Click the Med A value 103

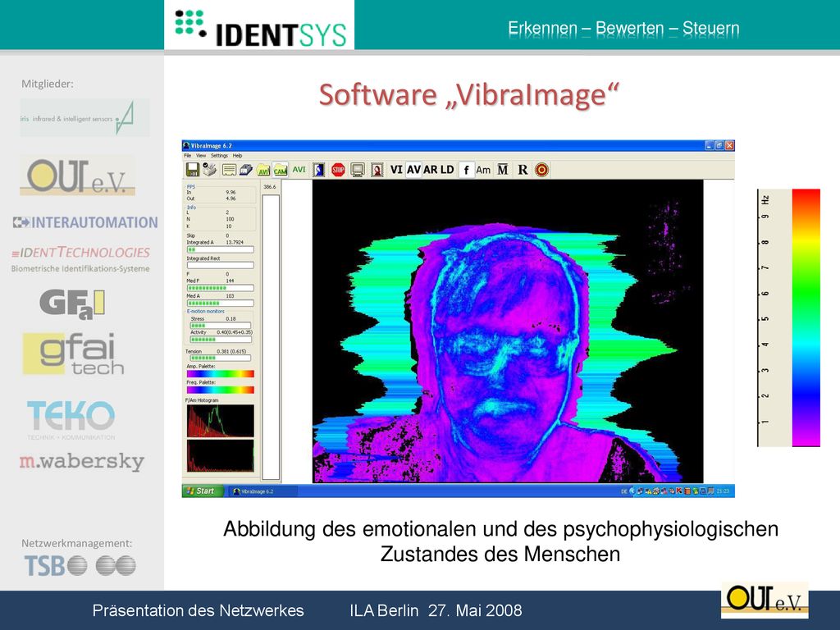point(230,295)
